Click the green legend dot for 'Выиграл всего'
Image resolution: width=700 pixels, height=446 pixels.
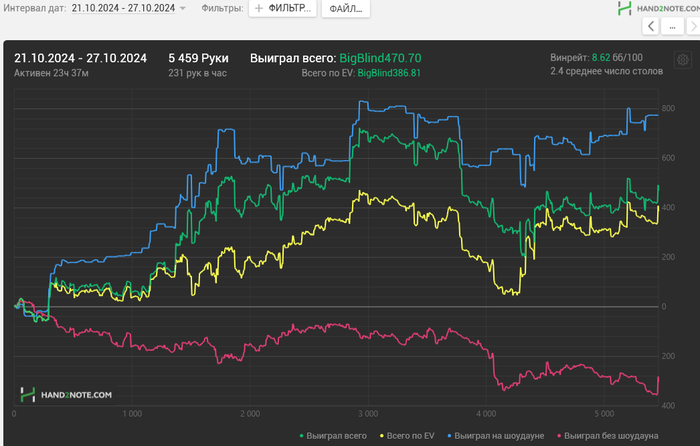click(x=304, y=436)
